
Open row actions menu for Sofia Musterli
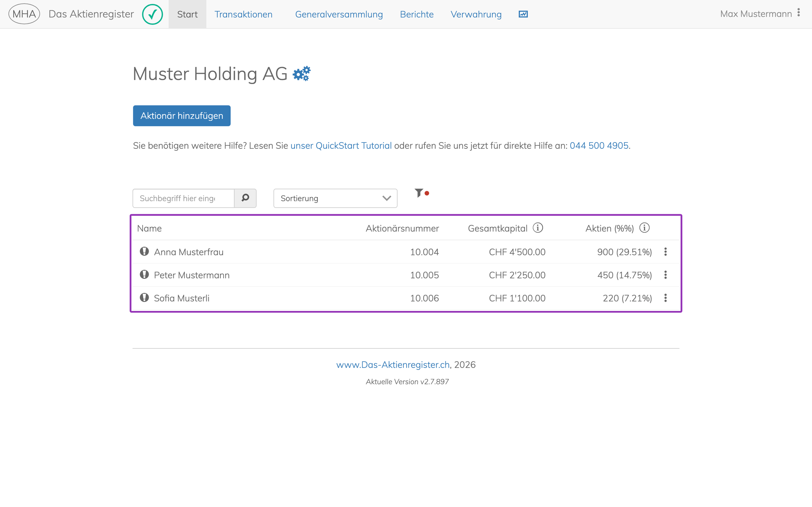[666, 298]
